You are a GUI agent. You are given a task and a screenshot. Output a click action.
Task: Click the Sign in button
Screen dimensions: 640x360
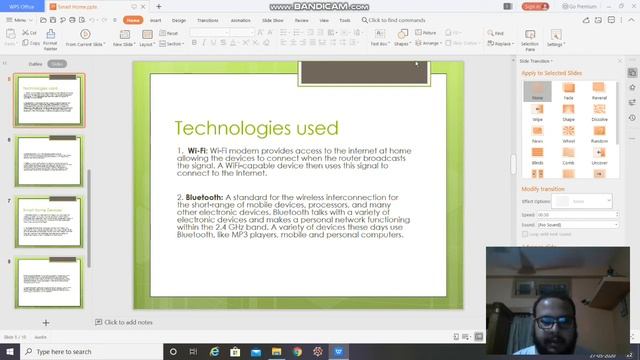click(x=535, y=7)
